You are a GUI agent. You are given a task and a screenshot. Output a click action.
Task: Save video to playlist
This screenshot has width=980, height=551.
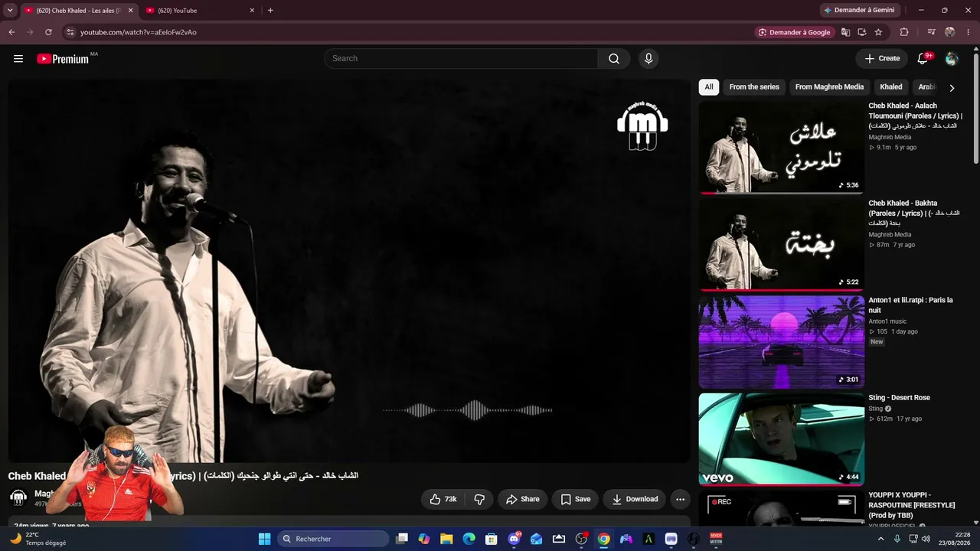point(575,499)
